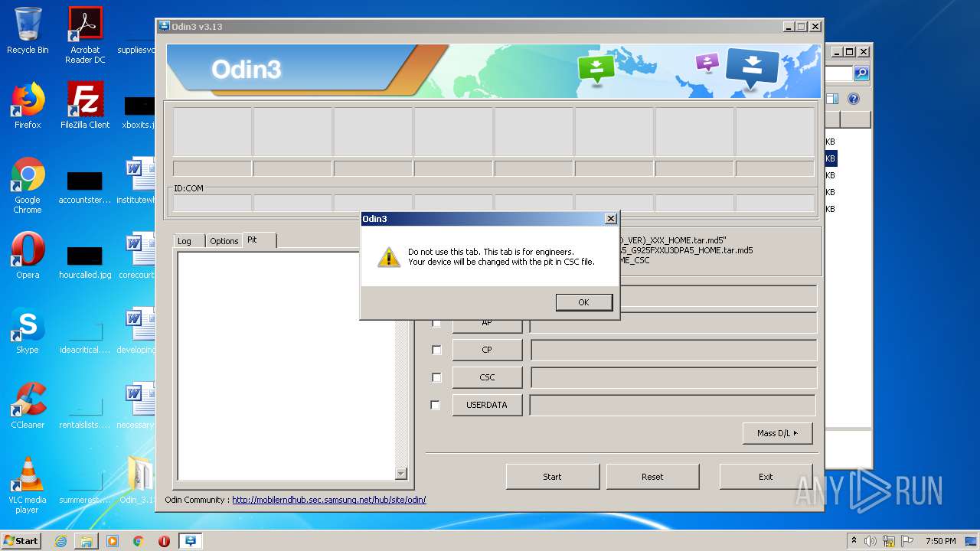This screenshot has width=980, height=551.
Task: Toggle the USERDATA file checkbox
Action: [x=436, y=405]
